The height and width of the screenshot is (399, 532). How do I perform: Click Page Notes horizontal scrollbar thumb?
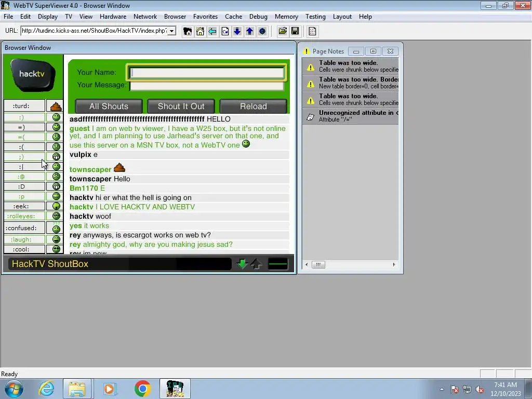[318, 264]
